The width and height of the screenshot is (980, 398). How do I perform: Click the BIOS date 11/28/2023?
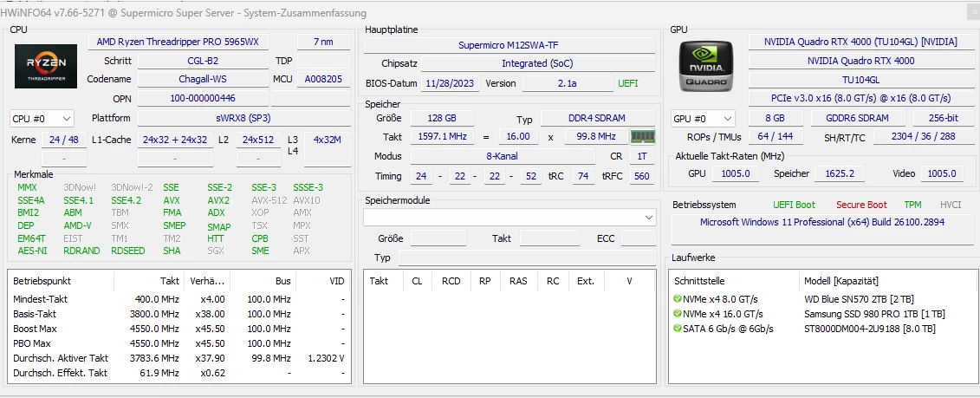coord(451,83)
